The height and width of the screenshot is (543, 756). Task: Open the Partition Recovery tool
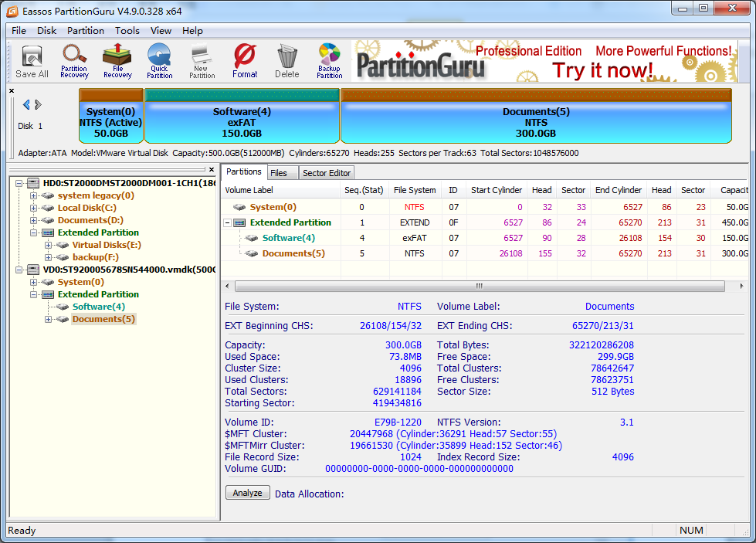[x=74, y=61]
